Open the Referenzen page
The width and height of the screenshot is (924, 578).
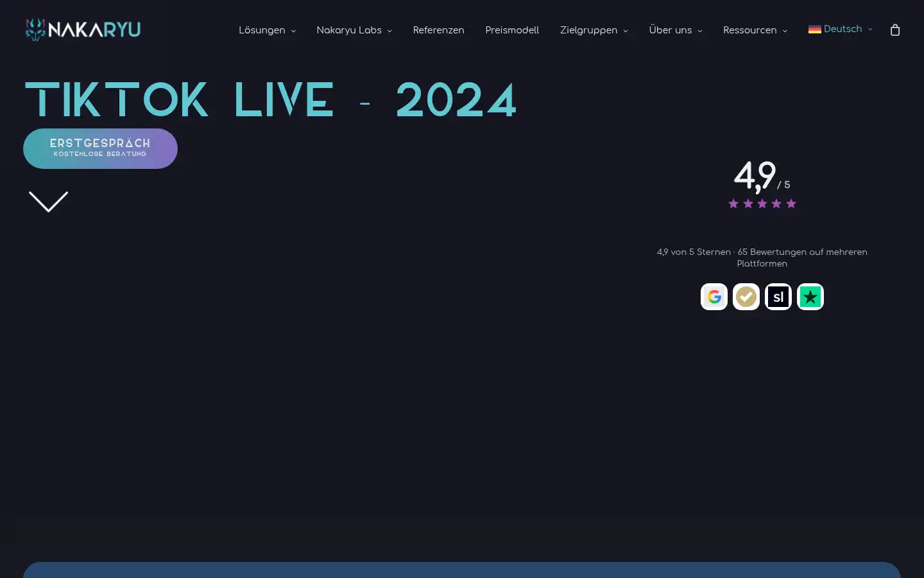438,30
